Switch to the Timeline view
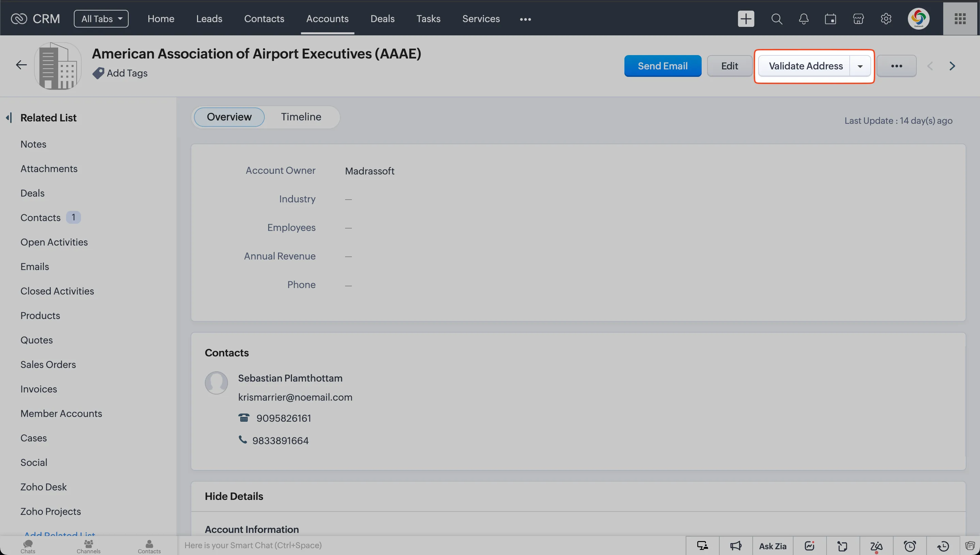The width and height of the screenshot is (980, 555). click(x=301, y=117)
